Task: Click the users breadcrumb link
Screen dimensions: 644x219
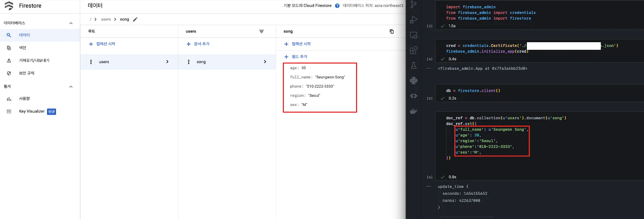Action: (x=106, y=19)
